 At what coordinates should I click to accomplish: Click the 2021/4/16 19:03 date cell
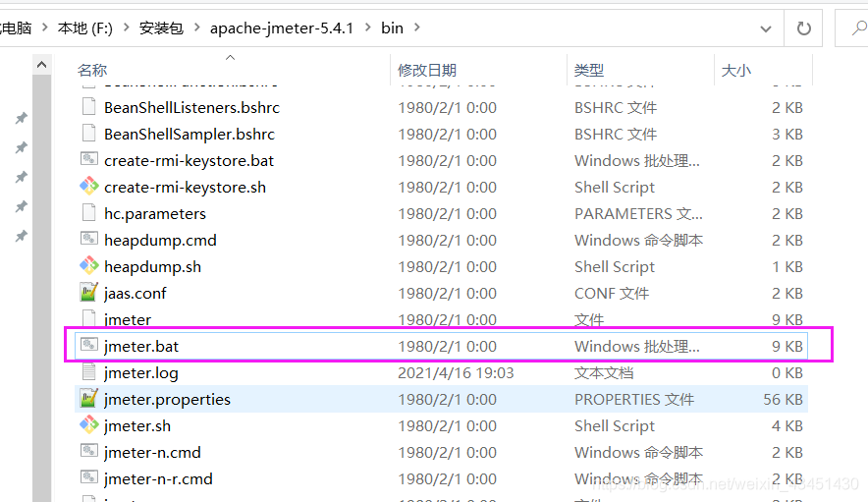coord(456,373)
